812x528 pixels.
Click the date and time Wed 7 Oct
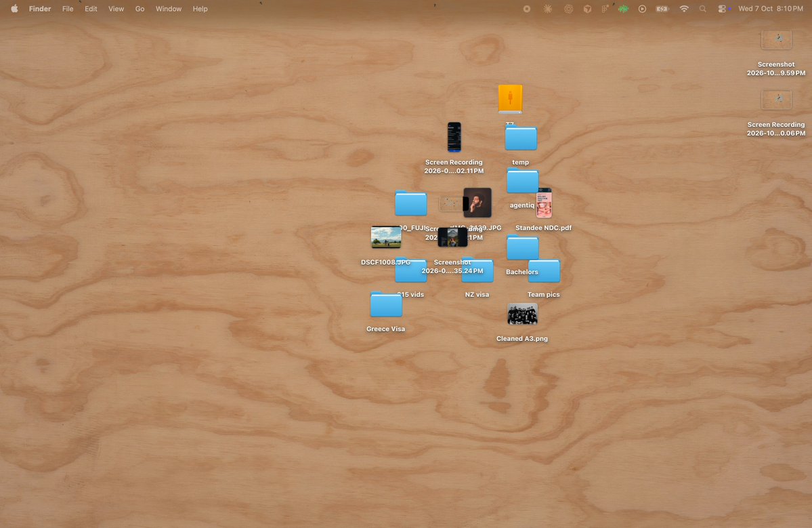pyautogui.click(x=771, y=9)
